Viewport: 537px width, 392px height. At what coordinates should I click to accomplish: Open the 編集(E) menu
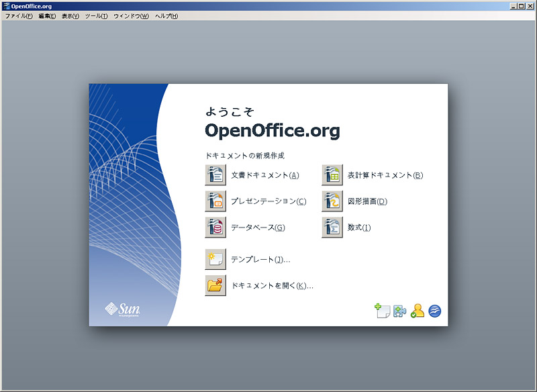point(47,16)
